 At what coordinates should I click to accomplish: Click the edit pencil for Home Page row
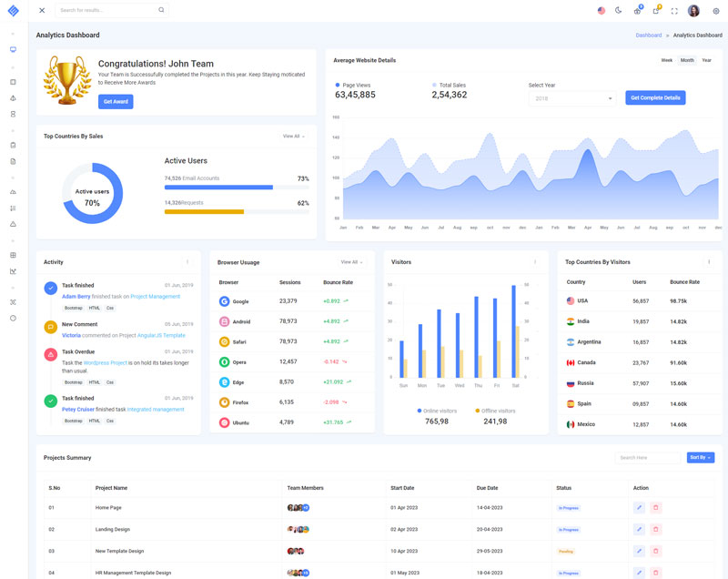tap(639, 507)
